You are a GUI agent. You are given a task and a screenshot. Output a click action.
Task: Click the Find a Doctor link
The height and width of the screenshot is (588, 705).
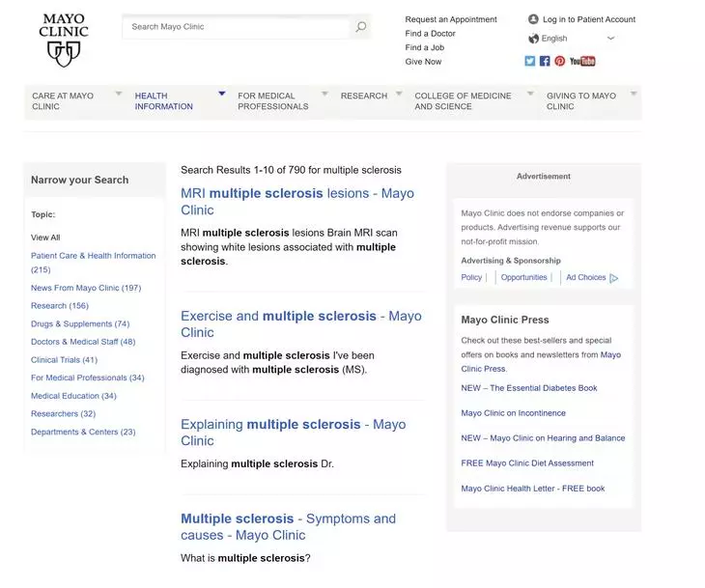[430, 33]
